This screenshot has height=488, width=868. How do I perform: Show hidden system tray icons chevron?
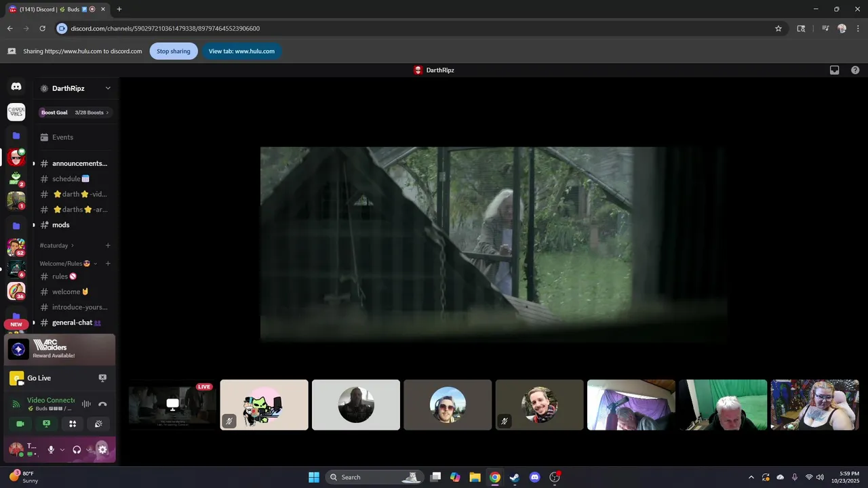pyautogui.click(x=751, y=477)
